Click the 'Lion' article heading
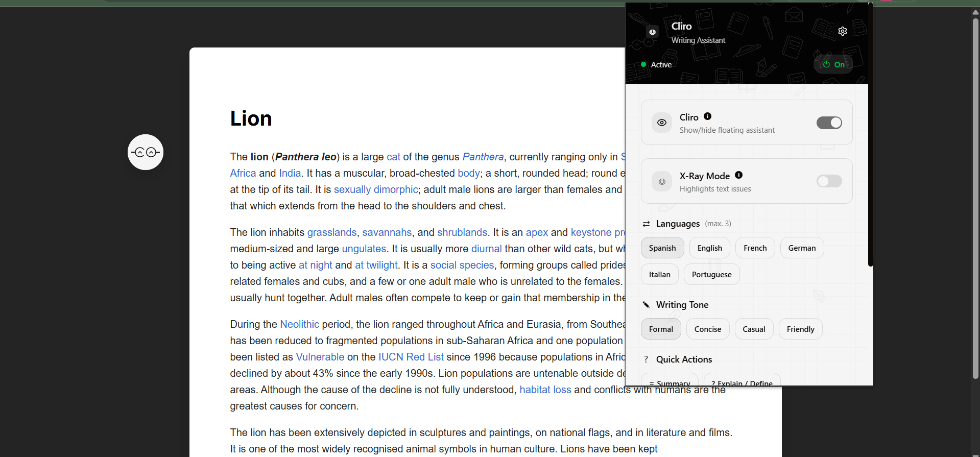 pyautogui.click(x=251, y=118)
